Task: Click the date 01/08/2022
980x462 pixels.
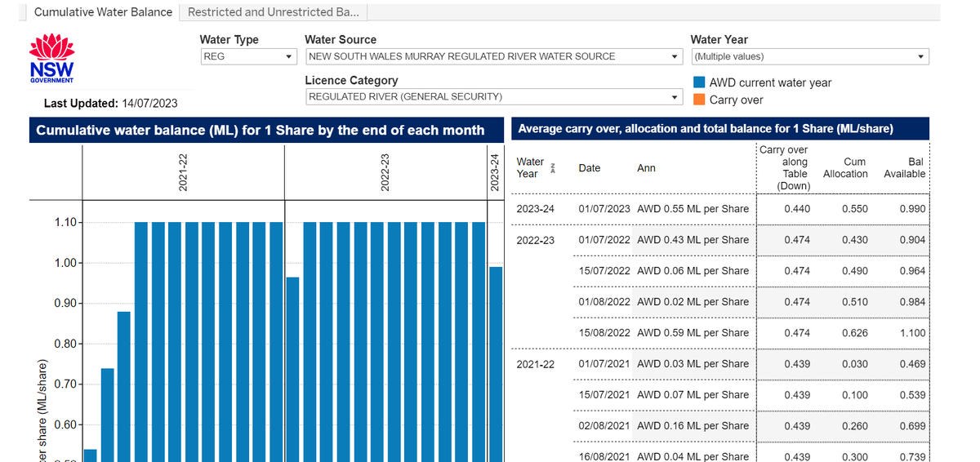Action: [x=604, y=302]
